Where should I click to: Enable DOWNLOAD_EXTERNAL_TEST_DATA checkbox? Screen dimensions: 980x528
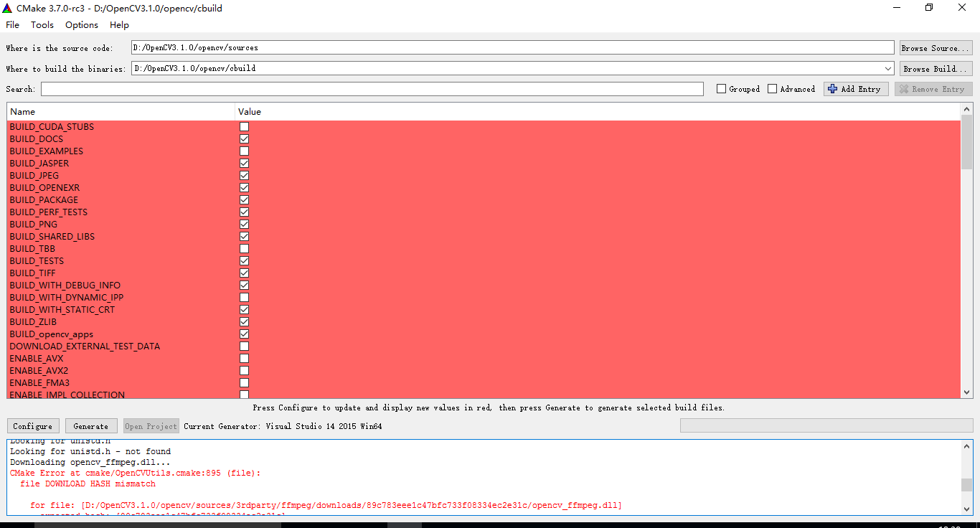pyautogui.click(x=244, y=346)
